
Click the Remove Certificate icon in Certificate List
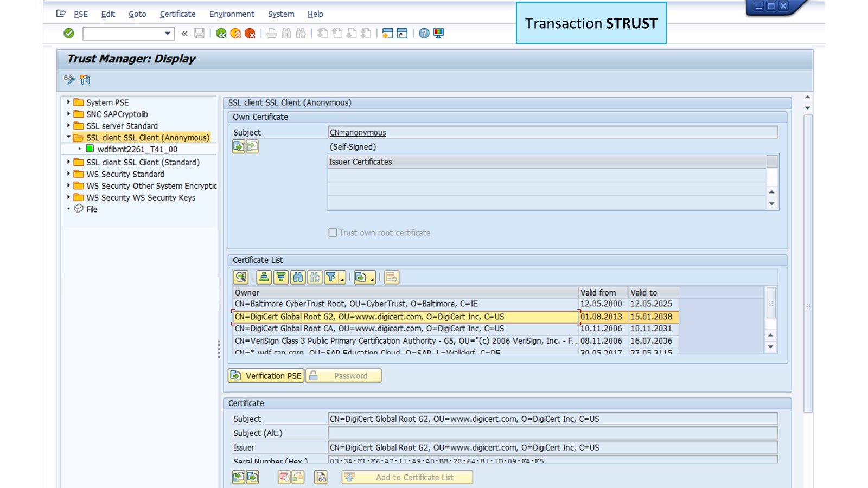coord(391,278)
